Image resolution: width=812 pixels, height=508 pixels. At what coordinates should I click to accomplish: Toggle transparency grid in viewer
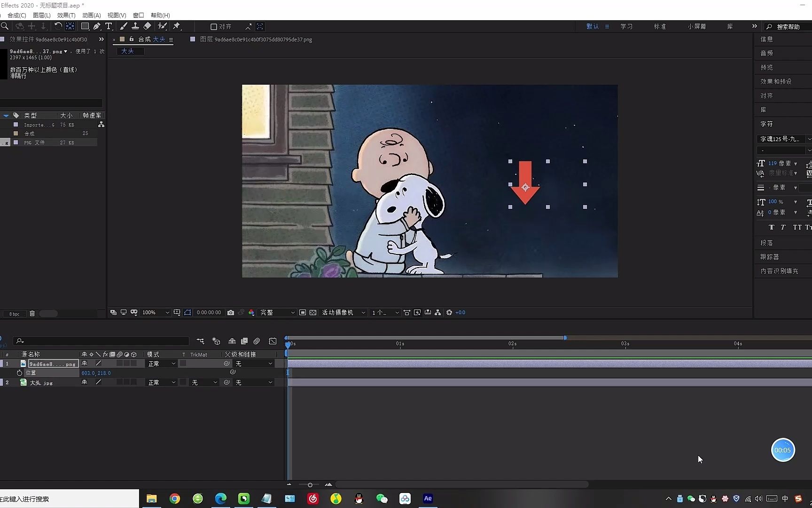(313, 312)
